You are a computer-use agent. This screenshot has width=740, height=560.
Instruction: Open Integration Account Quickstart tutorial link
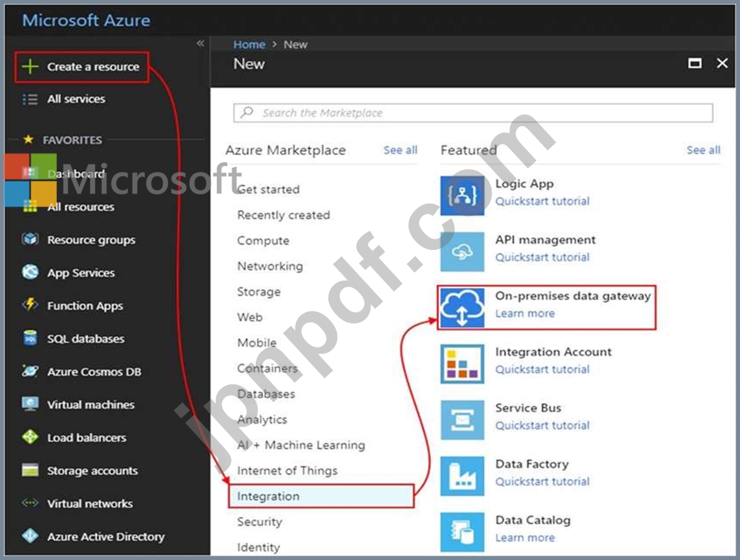pos(542,369)
